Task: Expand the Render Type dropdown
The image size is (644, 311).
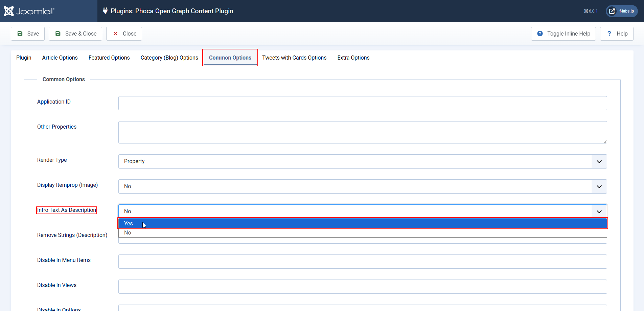Action: point(599,161)
